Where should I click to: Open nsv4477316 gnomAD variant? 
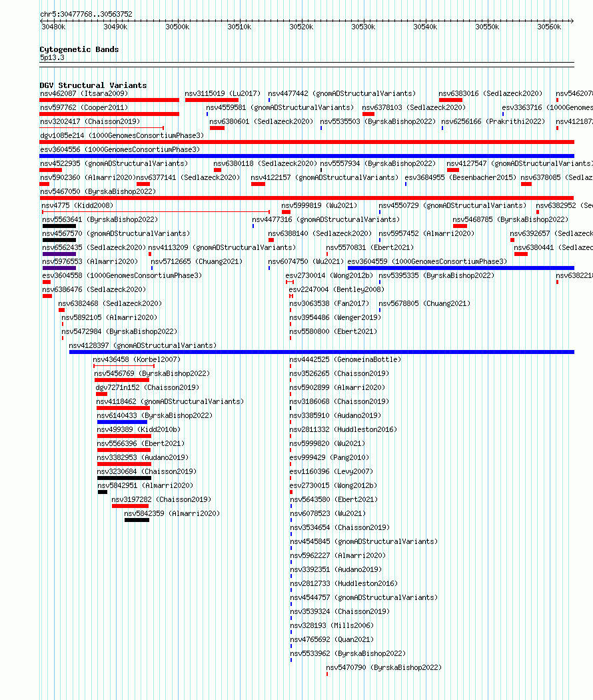pyautogui.click(x=326, y=219)
